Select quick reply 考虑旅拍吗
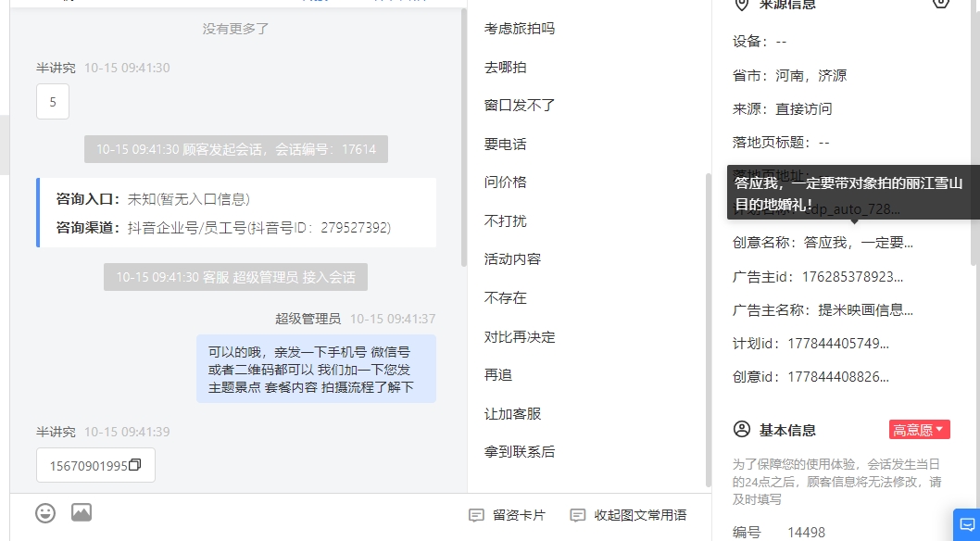Viewport: 980px width, 541px height. pyautogui.click(x=520, y=28)
